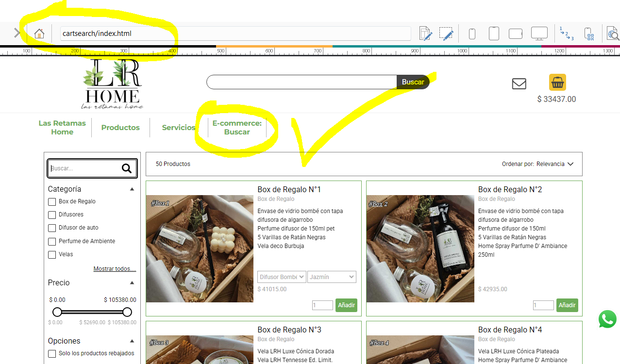This screenshot has width=620, height=364.
Task: Add Box de Regalo N°2 to cart
Action: point(567,305)
